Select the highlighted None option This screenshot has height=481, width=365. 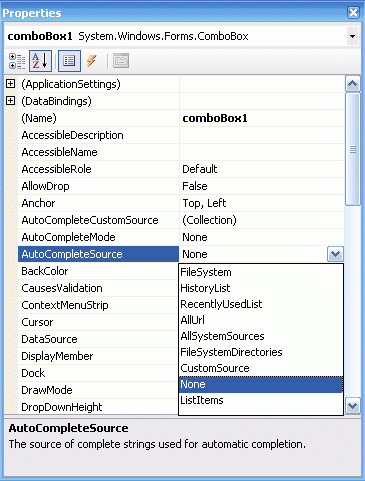coord(261,384)
